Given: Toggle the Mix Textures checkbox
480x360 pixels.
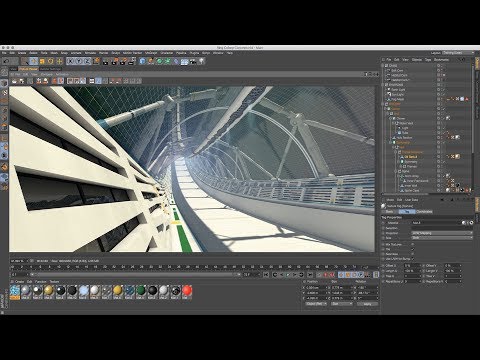Looking at the screenshot, I should click(x=413, y=245).
